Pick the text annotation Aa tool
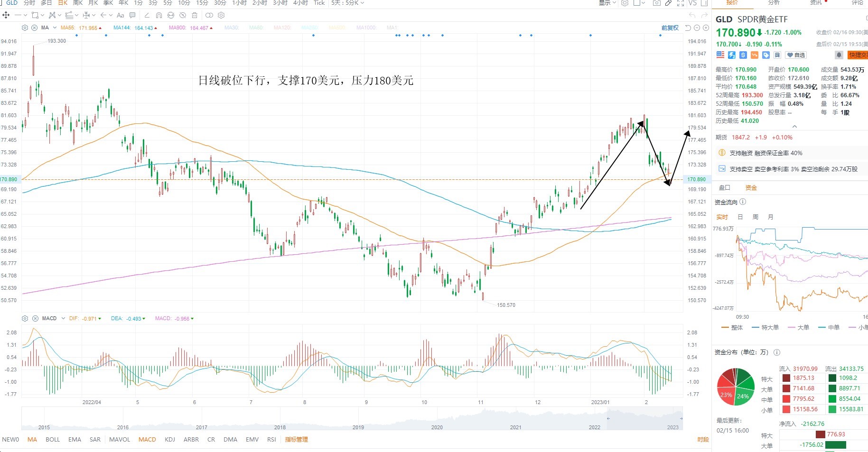The image size is (868, 452). [x=121, y=15]
